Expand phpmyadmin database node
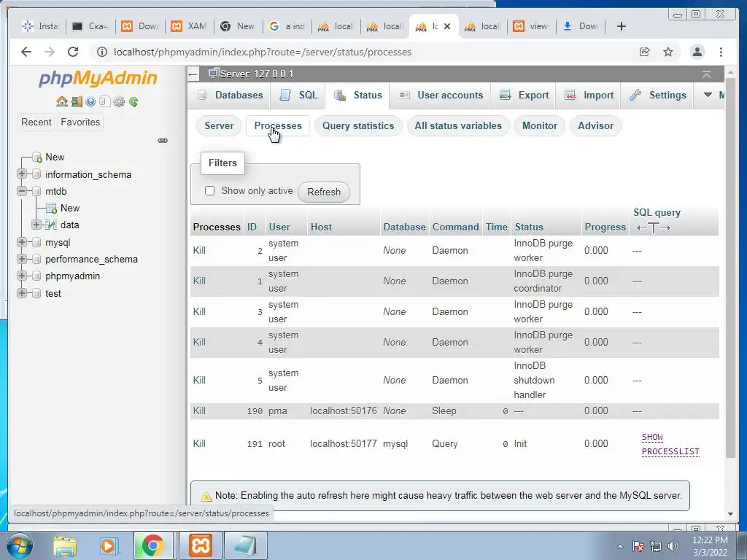747x560 pixels. click(x=21, y=276)
